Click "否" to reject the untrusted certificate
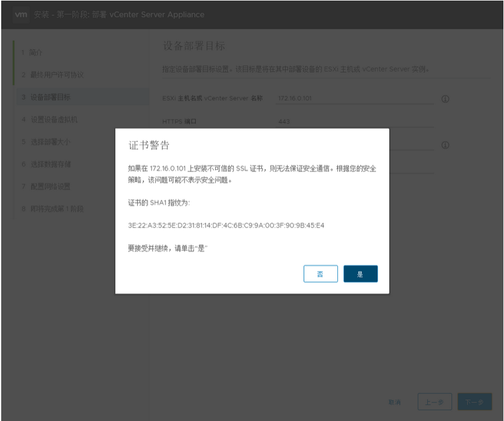This screenshot has width=504, height=421. point(321,274)
